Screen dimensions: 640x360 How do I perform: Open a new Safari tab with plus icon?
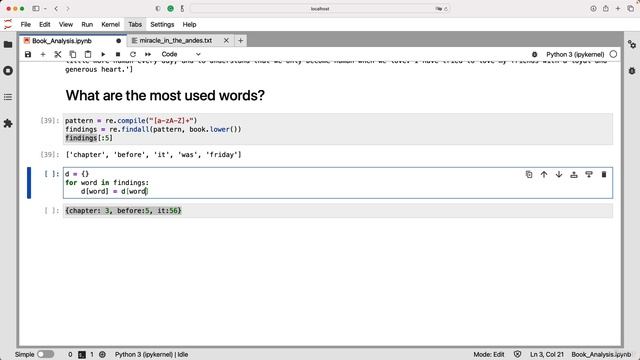point(618,9)
